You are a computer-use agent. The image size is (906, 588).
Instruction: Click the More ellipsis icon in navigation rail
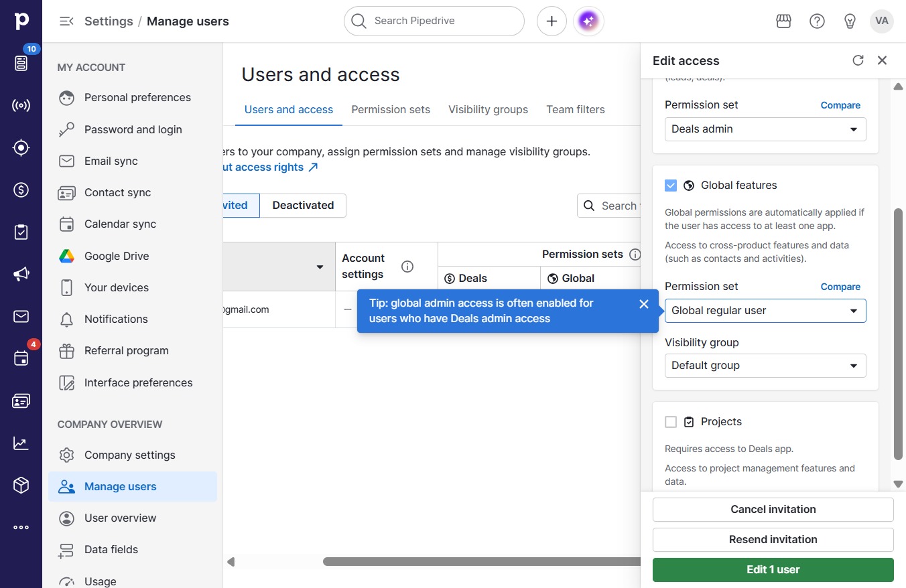[21, 527]
